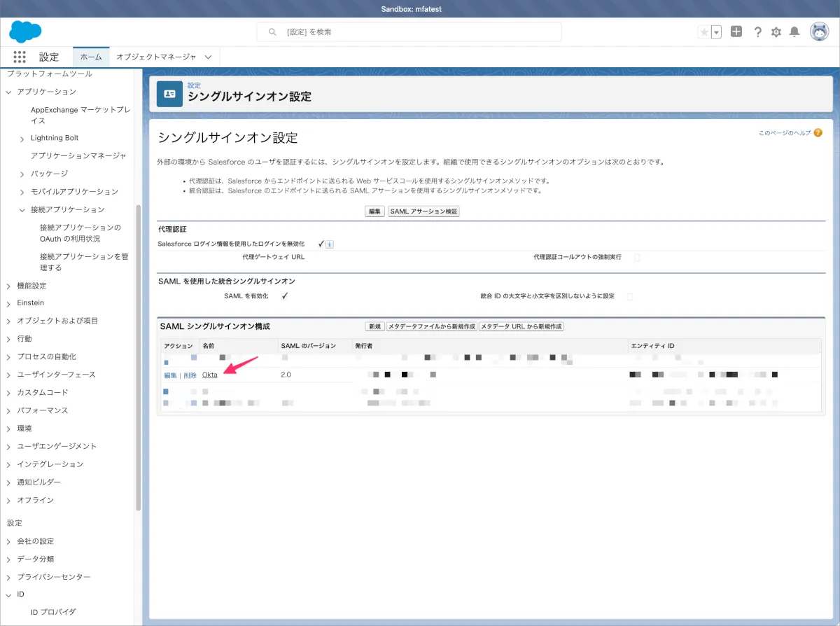Screen dimensions: 840x626
Task: Open the user profile avatar
Action: point(819,32)
